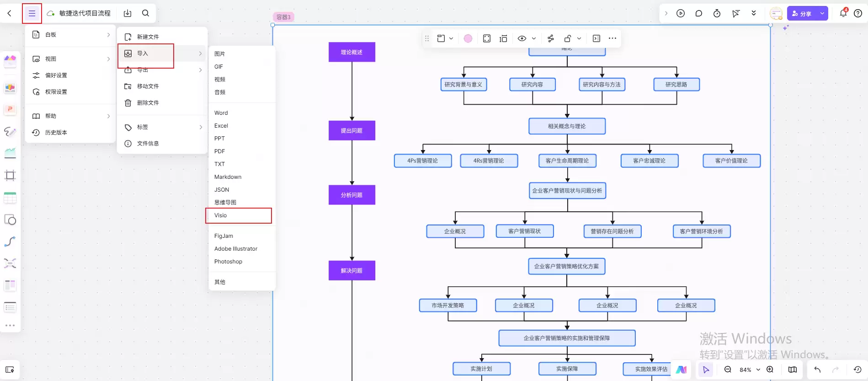Click the 分享 share button

[802, 13]
